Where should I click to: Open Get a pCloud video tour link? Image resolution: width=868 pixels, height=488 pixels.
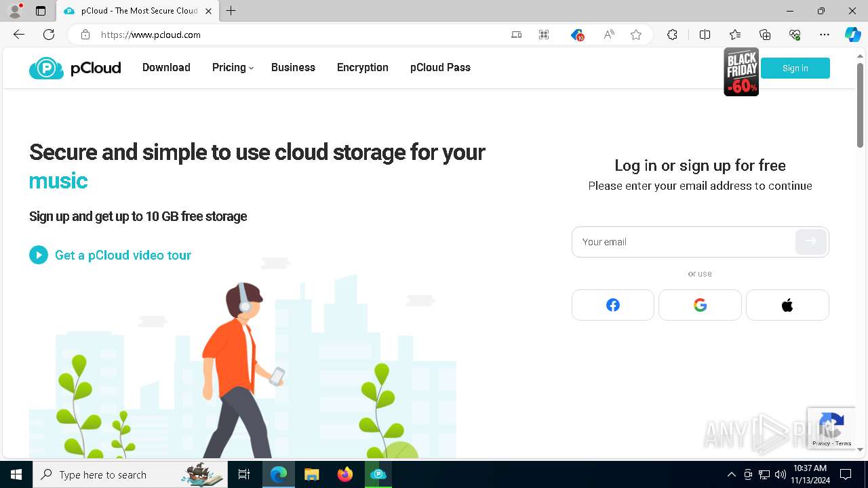(x=123, y=256)
